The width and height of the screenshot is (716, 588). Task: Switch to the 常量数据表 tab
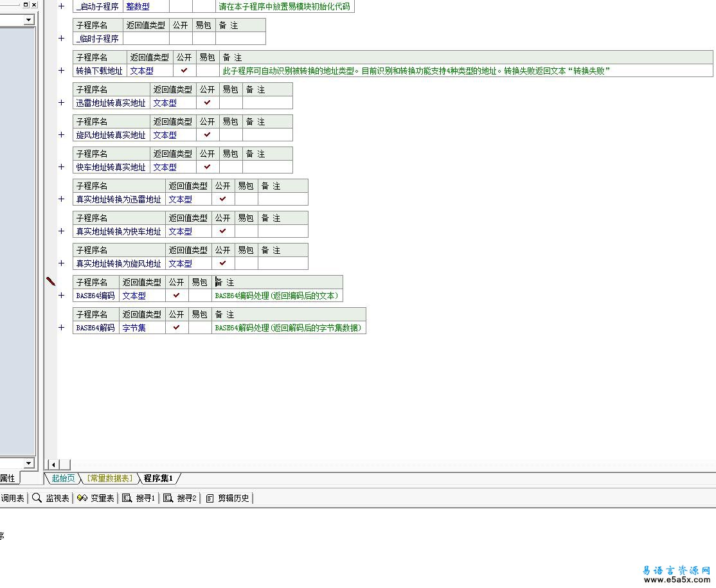(109, 478)
